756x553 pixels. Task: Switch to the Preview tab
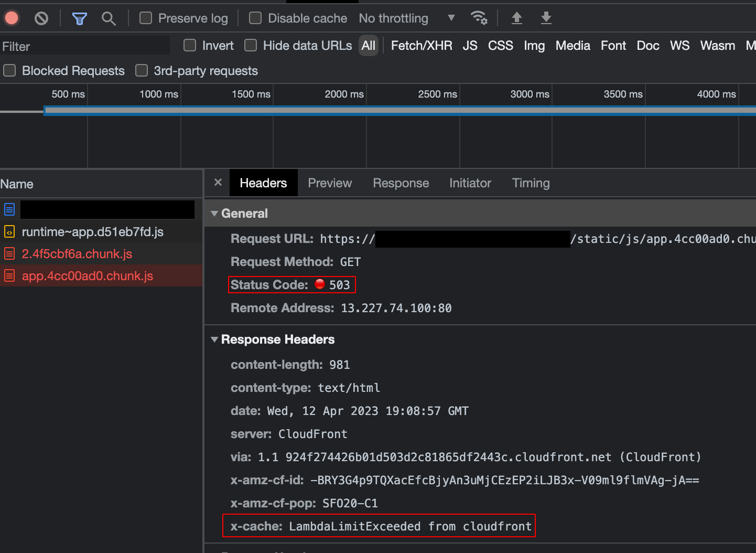pos(330,183)
